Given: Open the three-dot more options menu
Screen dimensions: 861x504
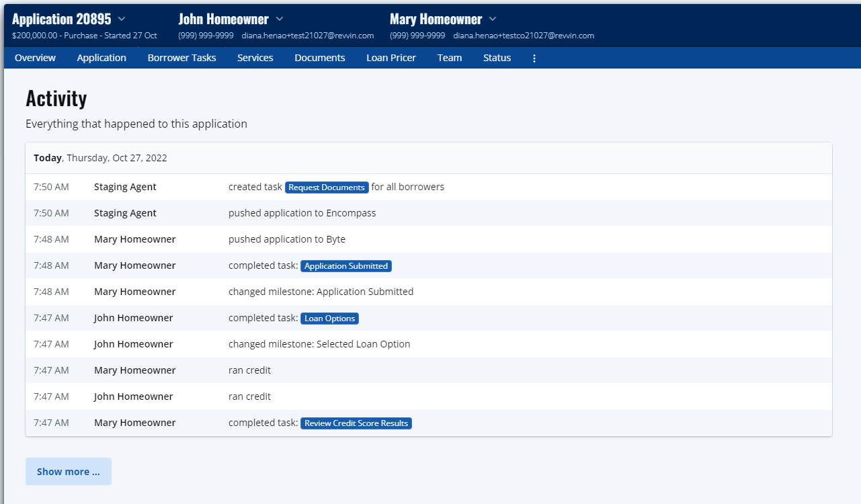Looking at the screenshot, I should tap(534, 58).
